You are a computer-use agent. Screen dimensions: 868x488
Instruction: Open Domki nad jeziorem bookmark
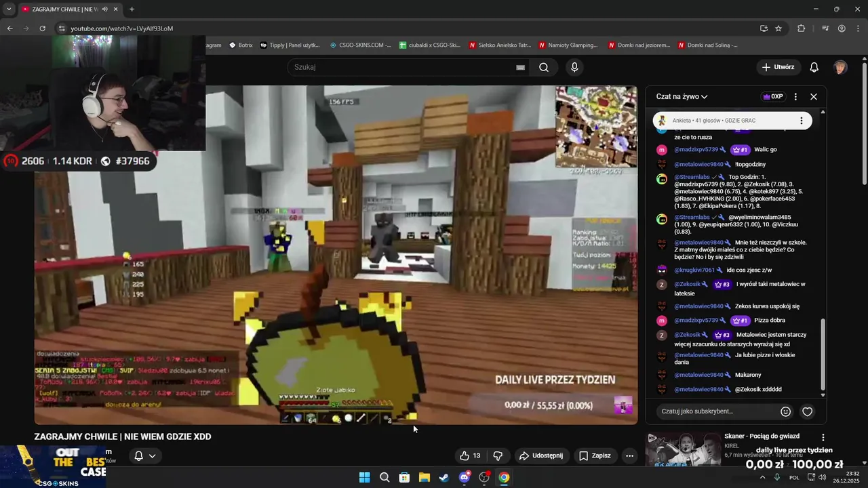tap(639, 45)
